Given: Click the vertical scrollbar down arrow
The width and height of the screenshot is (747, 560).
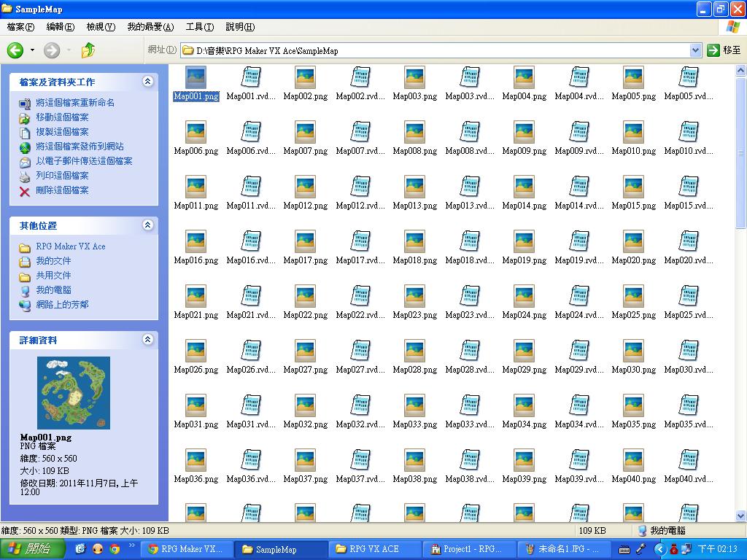Looking at the screenshot, I should [741, 516].
